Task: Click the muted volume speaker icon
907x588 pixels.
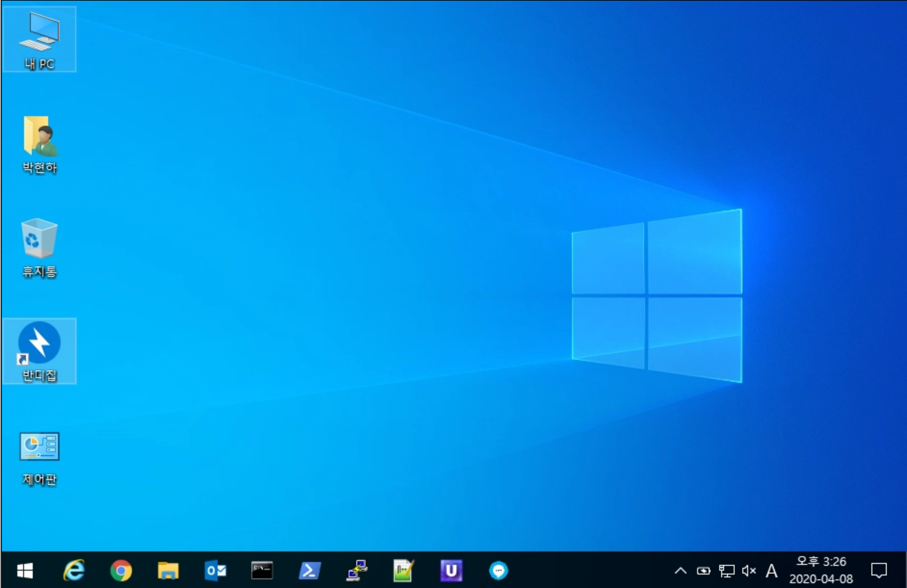Action: [749, 571]
